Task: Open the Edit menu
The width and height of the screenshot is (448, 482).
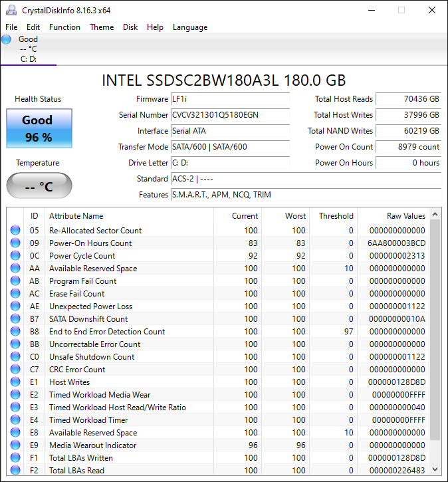Action: click(33, 27)
